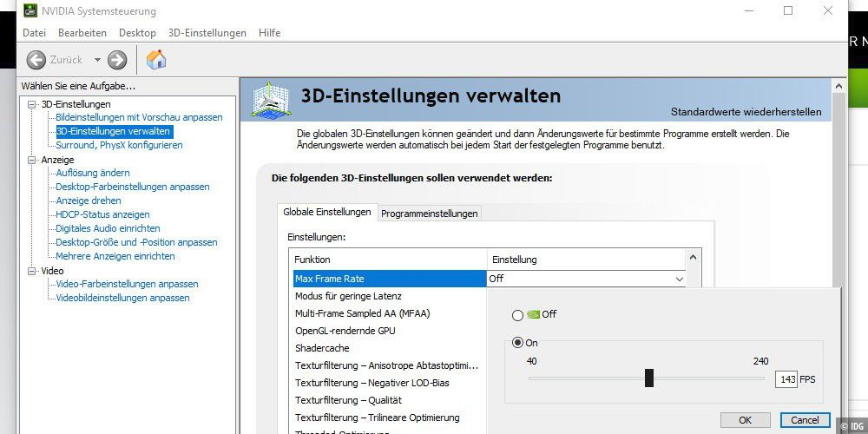Click Standardwerte wiederherstellen link

(x=746, y=112)
